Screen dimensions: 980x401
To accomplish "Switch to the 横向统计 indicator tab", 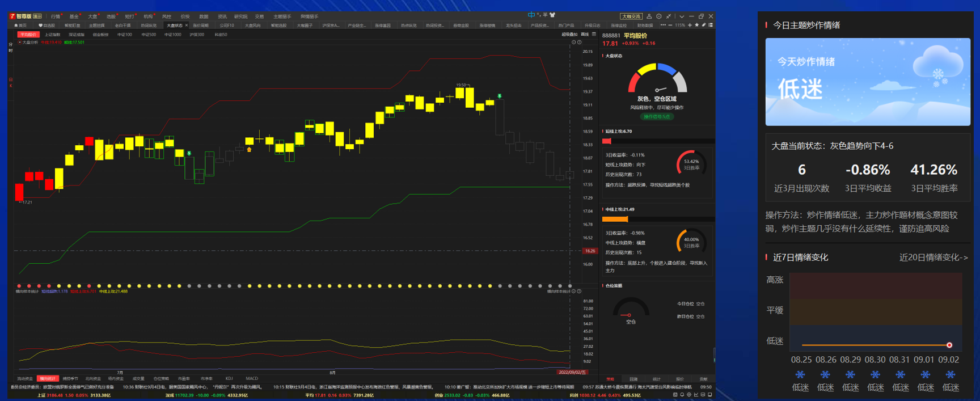I will pos(48,378).
